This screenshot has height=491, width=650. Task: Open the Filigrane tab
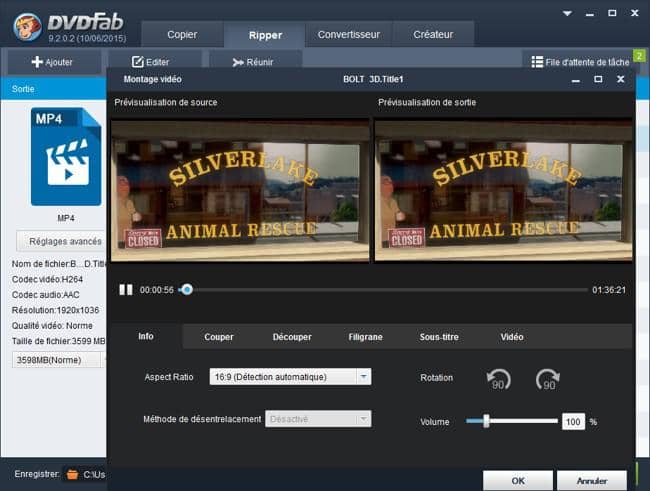click(x=365, y=337)
